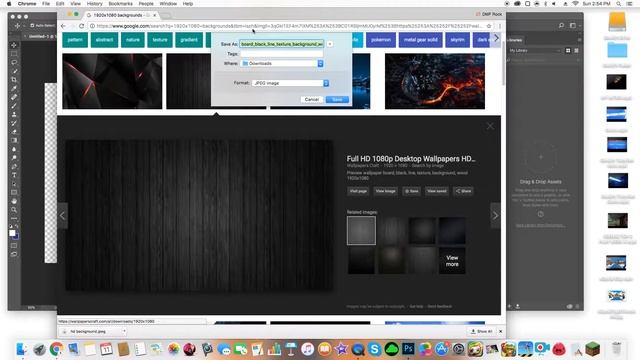Select the Clone Stamp tool in Photoshop
Image resolution: width=640 pixels, height=360 pixels.
(14, 114)
